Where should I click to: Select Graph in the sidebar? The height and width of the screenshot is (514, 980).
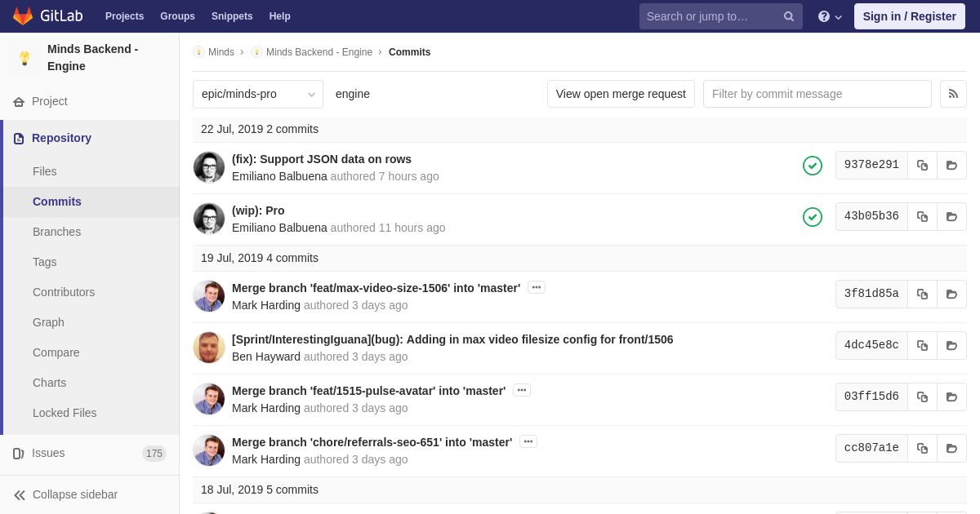tap(48, 322)
